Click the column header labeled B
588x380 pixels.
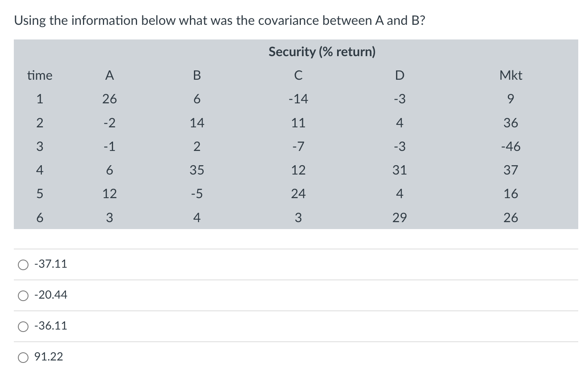(198, 75)
